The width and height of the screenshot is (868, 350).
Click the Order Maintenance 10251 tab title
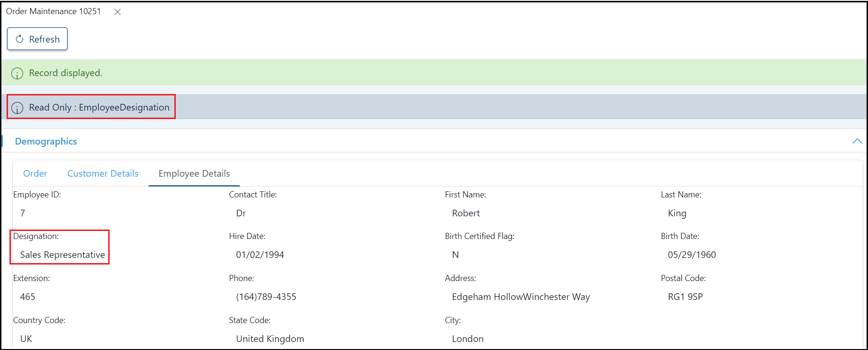pyautogui.click(x=53, y=11)
